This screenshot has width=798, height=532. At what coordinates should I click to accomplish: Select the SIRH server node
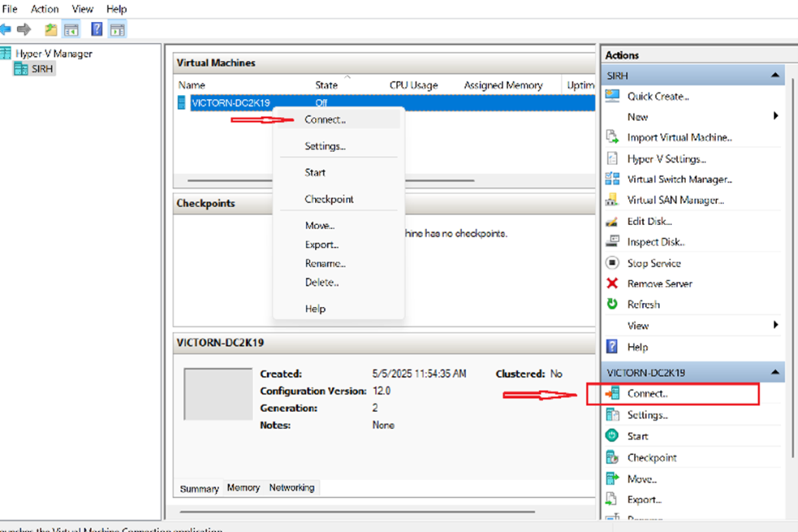(x=42, y=69)
